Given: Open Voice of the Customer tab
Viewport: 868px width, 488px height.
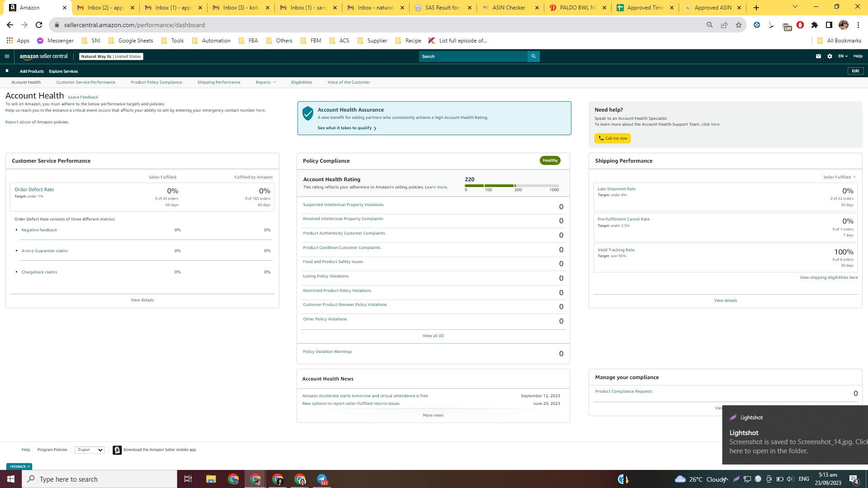Looking at the screenshot, I should coord(349,82).
